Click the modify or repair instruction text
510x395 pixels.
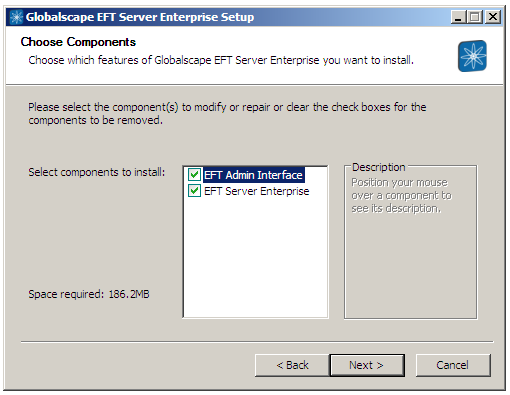click(x=227, y=114)
